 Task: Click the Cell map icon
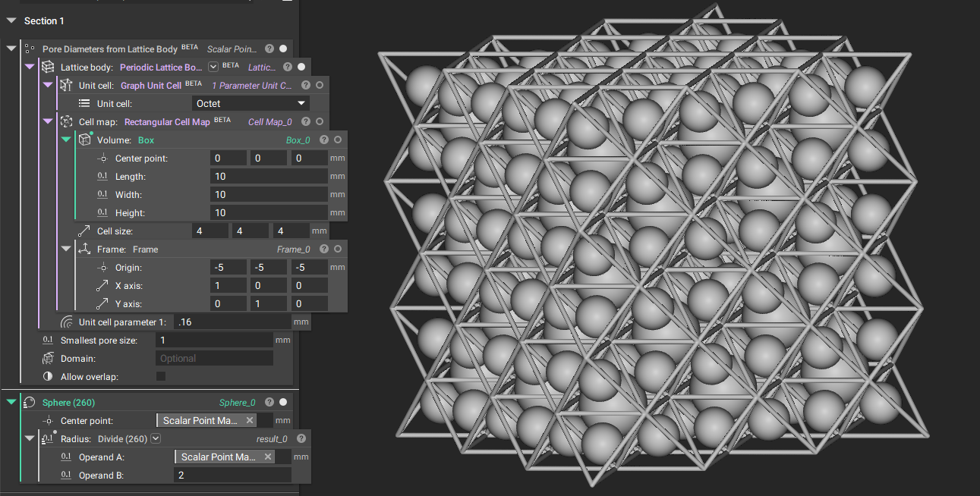click(66, 121)
